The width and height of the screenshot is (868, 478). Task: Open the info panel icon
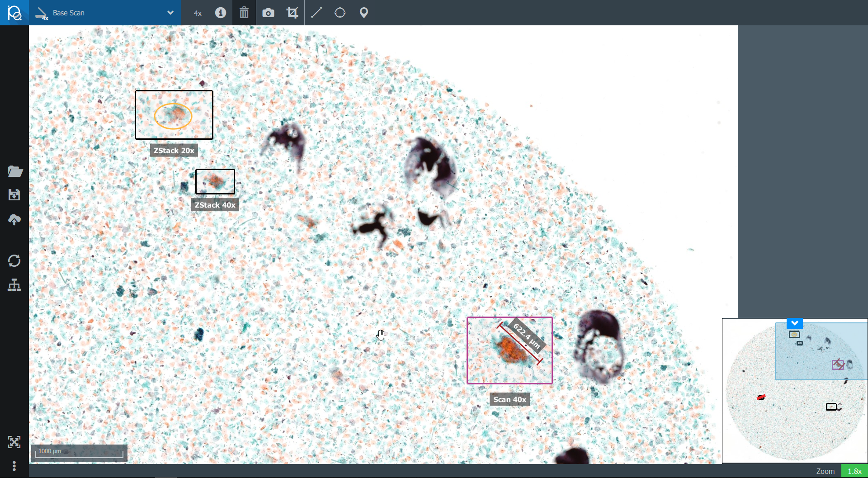click(221, 13)
